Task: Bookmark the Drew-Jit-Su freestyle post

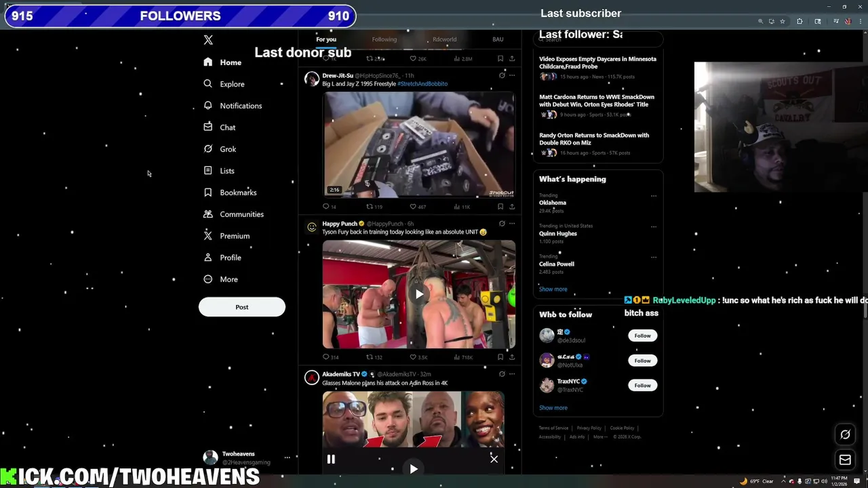Action: point(500,207)
